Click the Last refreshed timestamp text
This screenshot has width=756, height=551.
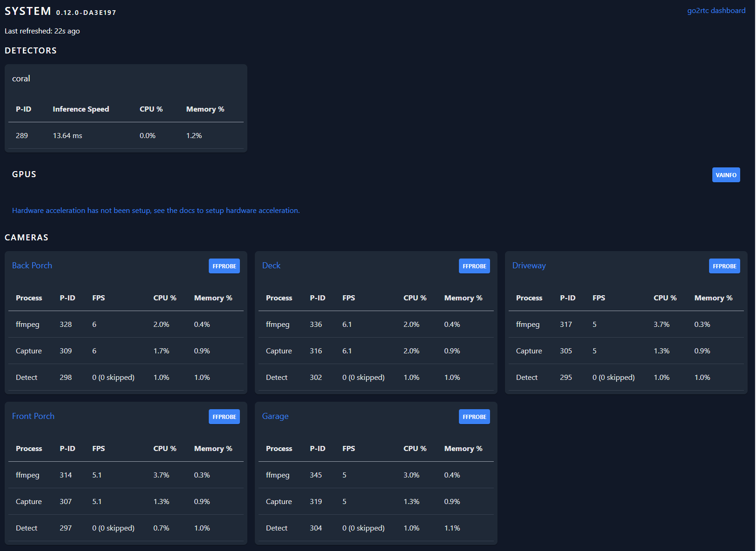click(42, 31)
